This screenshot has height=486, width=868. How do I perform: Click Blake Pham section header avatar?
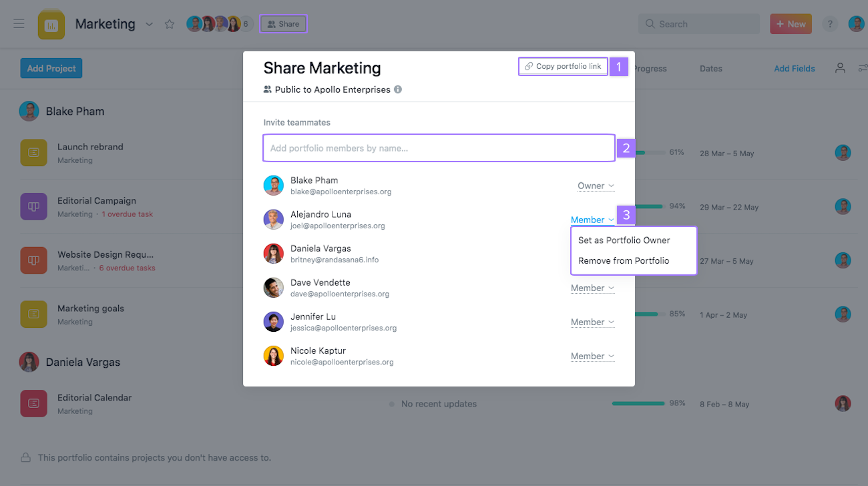29,111
